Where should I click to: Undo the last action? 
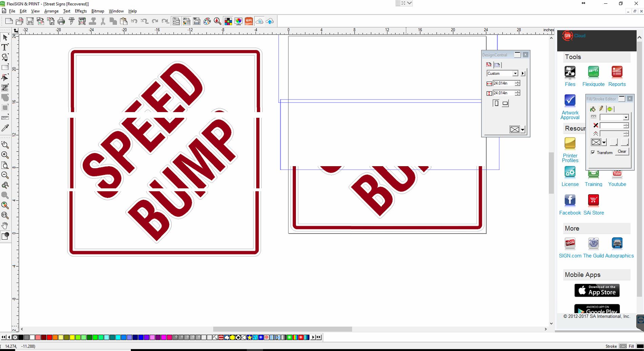(x=134, y=21)
